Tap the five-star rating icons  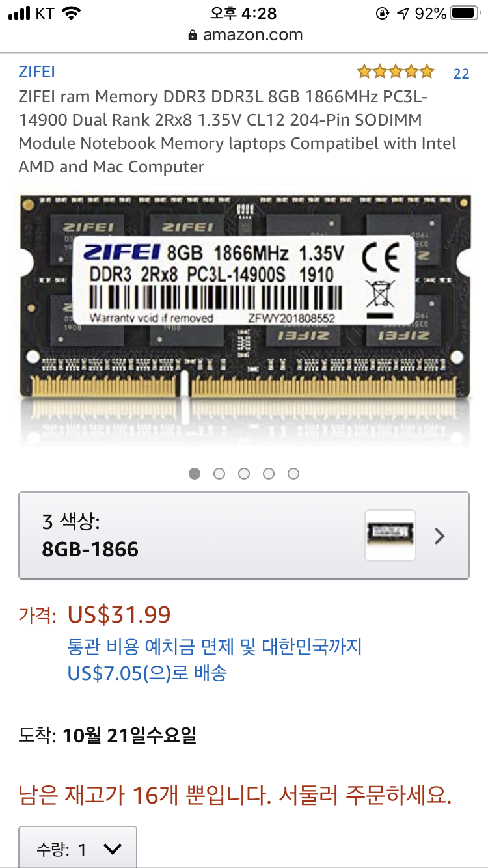coord(395,72)
